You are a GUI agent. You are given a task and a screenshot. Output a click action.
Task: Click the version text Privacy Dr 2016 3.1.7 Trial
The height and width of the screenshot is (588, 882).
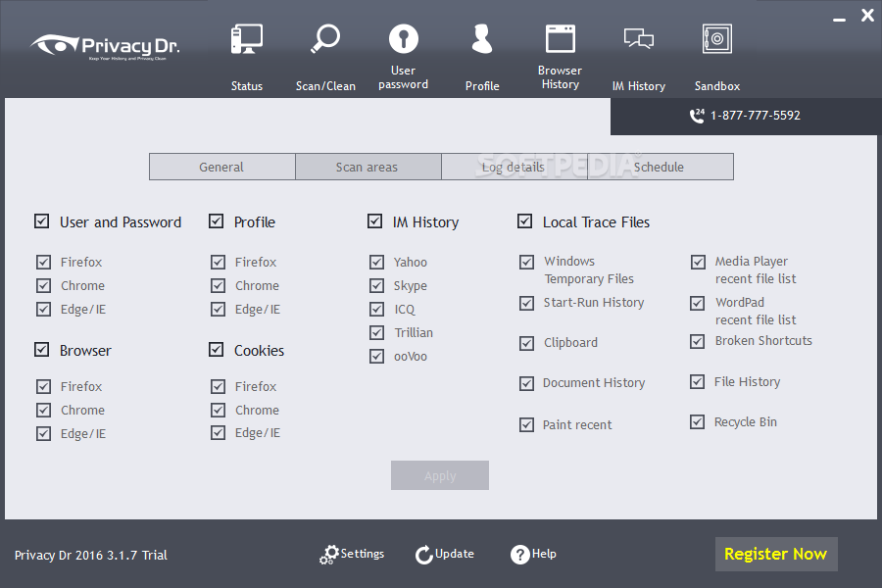coord(91,555)
